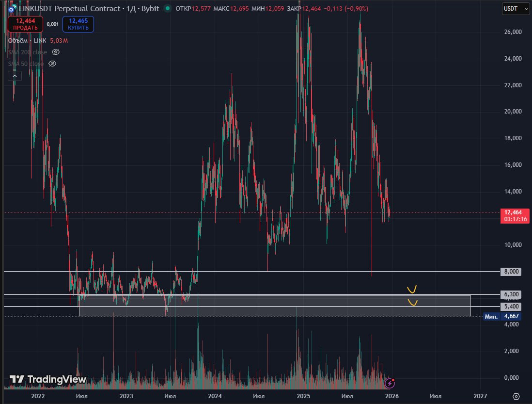
Task: Select the Volume LINK indicator label
Action: pyautogui.click(x=27, y=40)
